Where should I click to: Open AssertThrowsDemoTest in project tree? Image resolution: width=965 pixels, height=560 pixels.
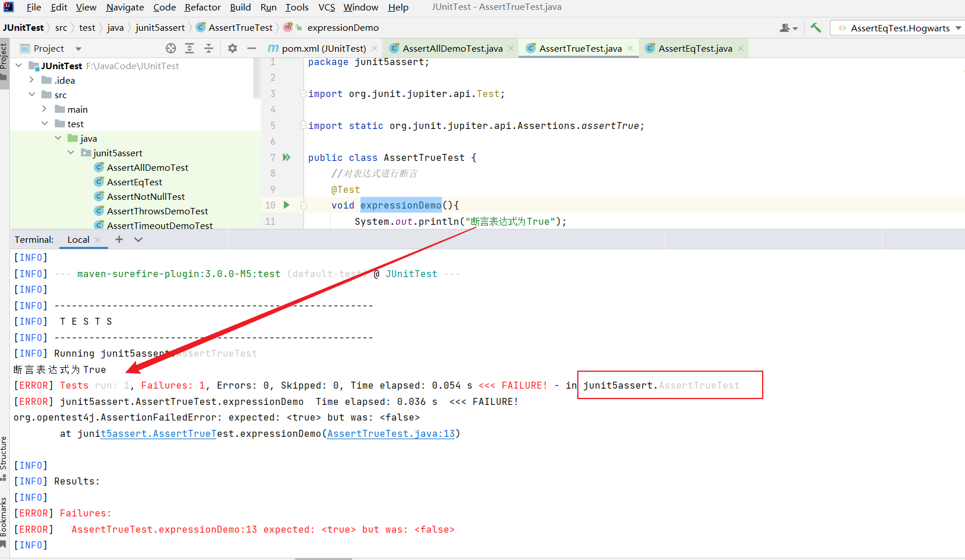(x=157, y=211)
